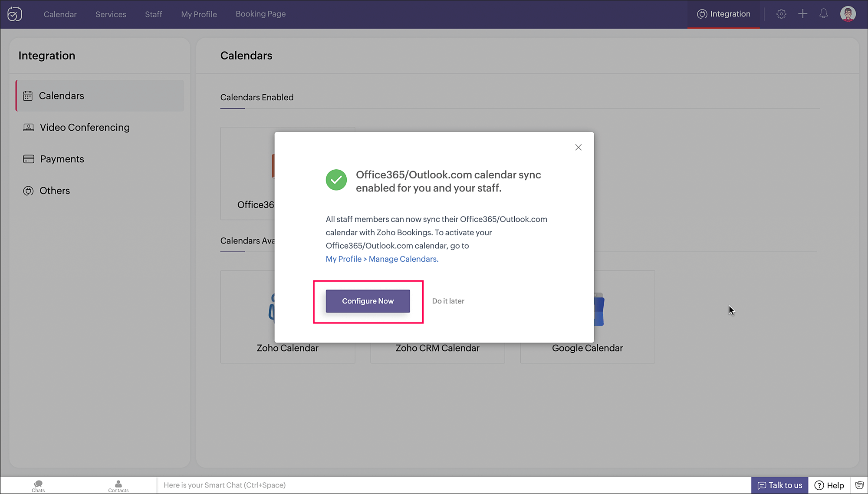The width and height of the screenshot is (868, 494).
Task: Click the Zoho Bookings logo icon
Action: pos(15,14)
